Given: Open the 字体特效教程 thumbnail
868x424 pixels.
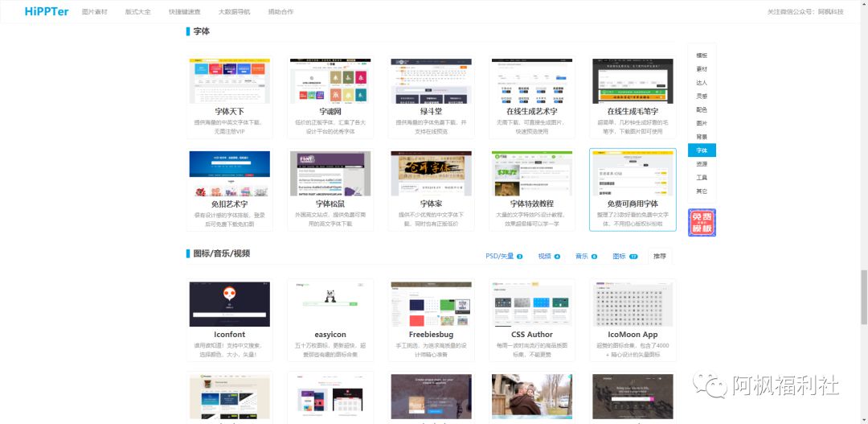Looking at the screenshot, I should tap(532, 174).
